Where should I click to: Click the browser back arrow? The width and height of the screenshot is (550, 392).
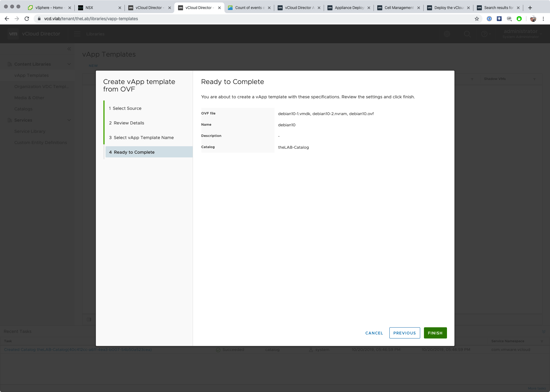7,19
